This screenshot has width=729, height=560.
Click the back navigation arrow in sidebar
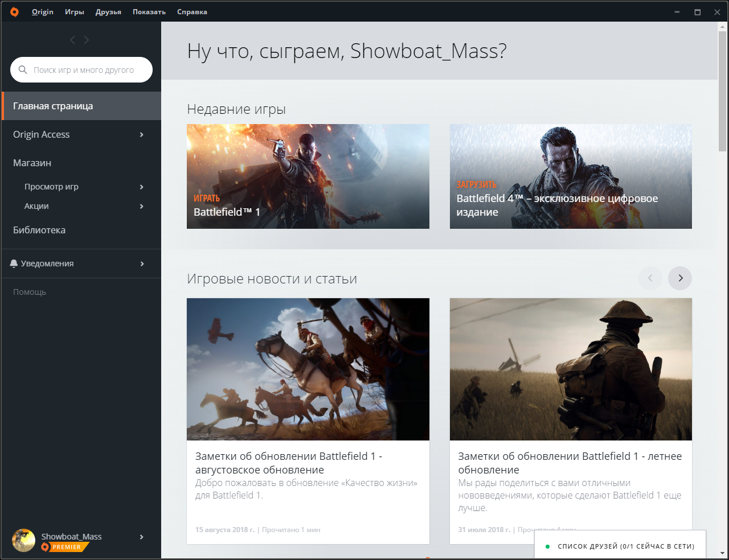pos(72,40)
